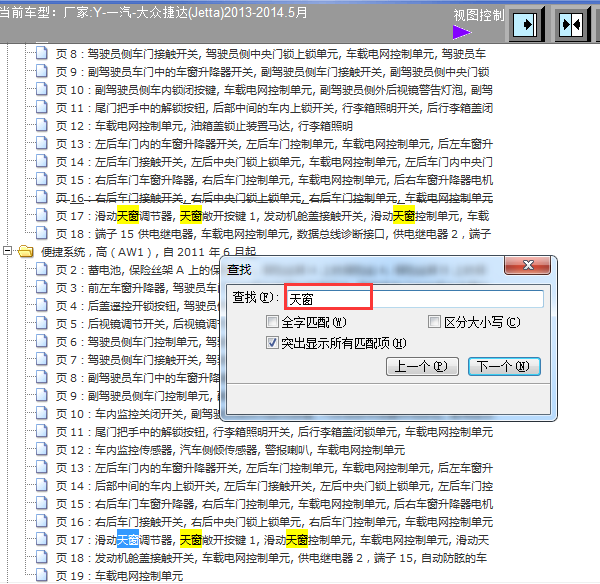The height and width of the screenshot is (584, 600).
Task: Uncheck 突出显示所有匹配项 checkbox
Action: [272, 342]
